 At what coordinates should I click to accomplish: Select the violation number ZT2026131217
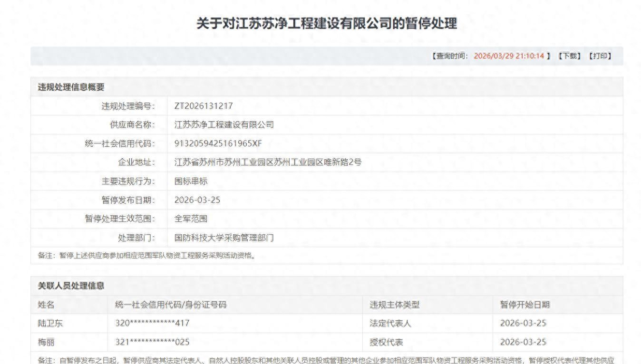tap(204, 105)
